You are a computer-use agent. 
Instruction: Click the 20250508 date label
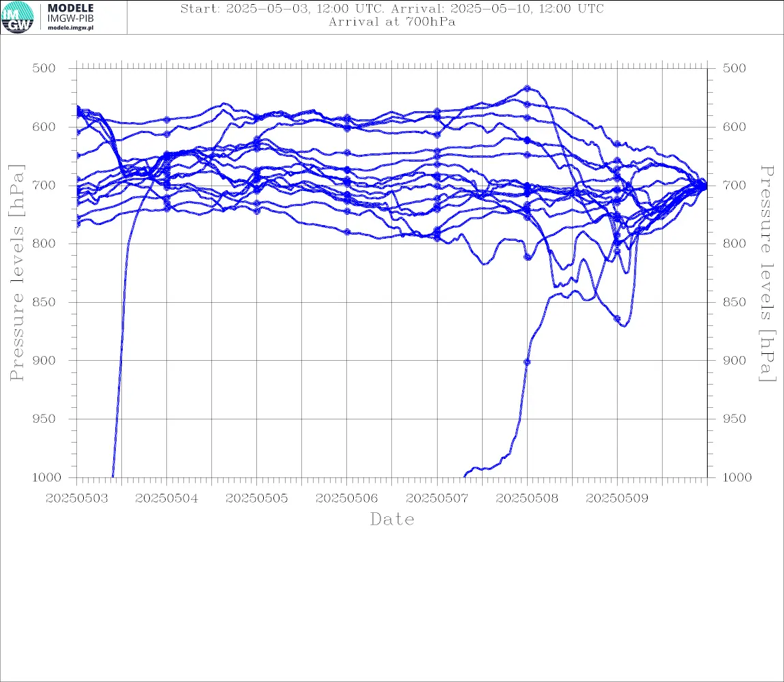(527, 499)
